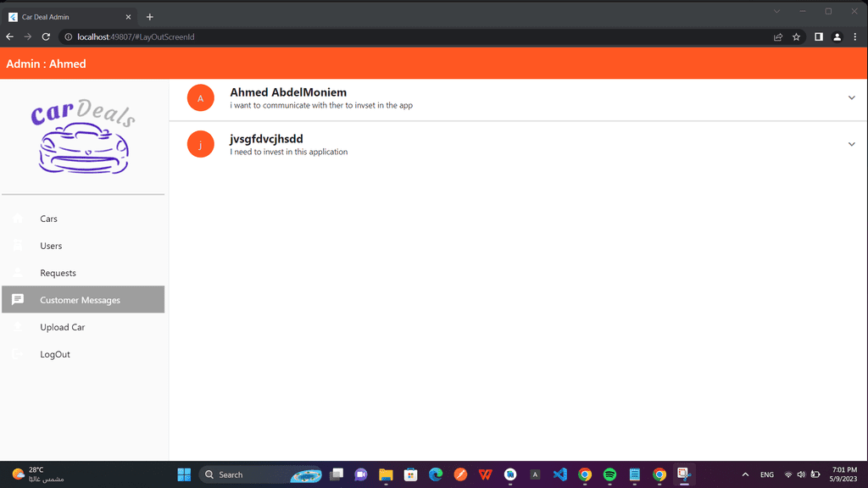Open the Chrome profile menu
This screenshot has width=868, height=488.
tap(837, 37)
